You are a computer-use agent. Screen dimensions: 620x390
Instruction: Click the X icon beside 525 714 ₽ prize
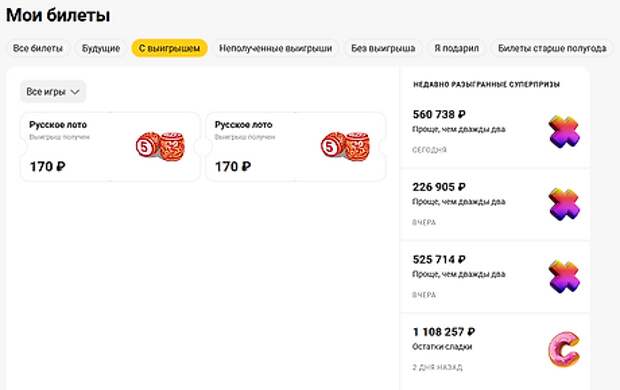(564, 277)
